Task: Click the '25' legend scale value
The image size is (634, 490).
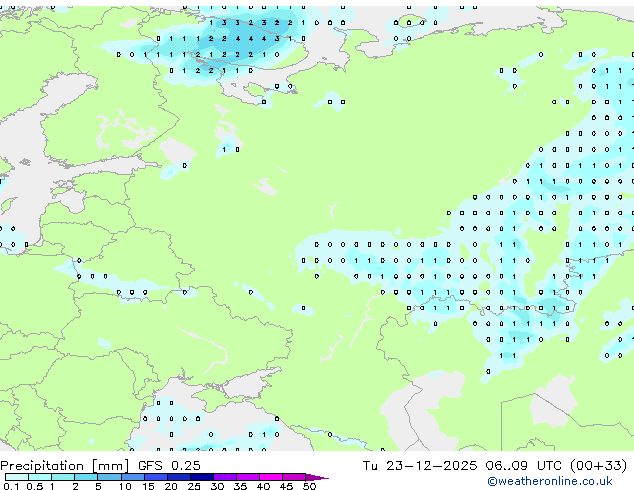Action: (194, 486)
